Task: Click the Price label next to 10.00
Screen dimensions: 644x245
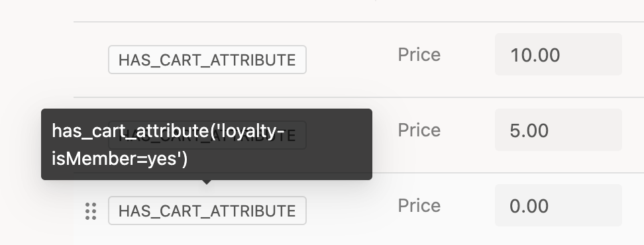Action: click(x=419, y=54)
